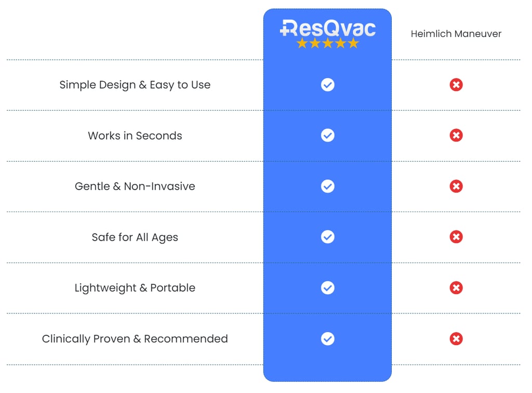Click the ResQvac checkmark for Safe for All Ages
Viewport: 532px width, 393px height.
327,237
